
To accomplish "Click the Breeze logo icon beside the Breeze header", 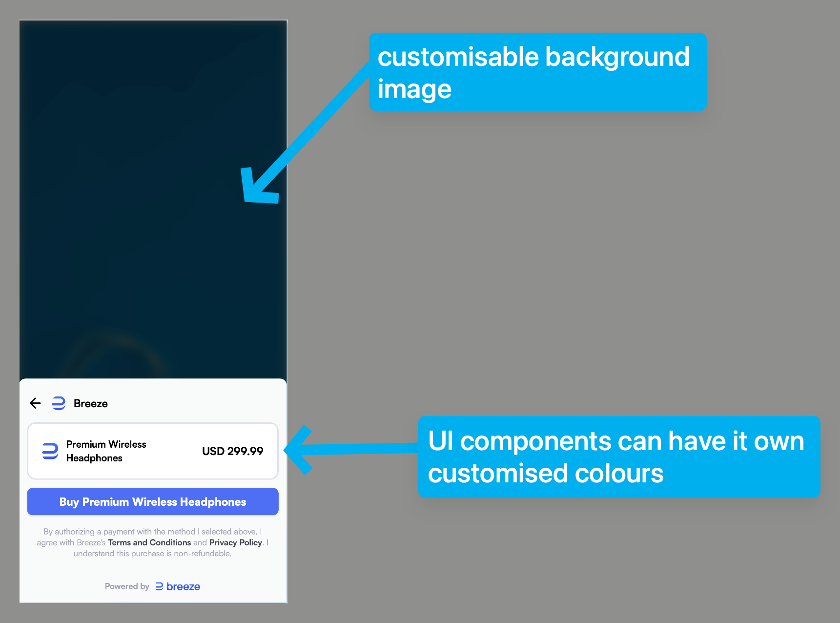I will (59, 403).
